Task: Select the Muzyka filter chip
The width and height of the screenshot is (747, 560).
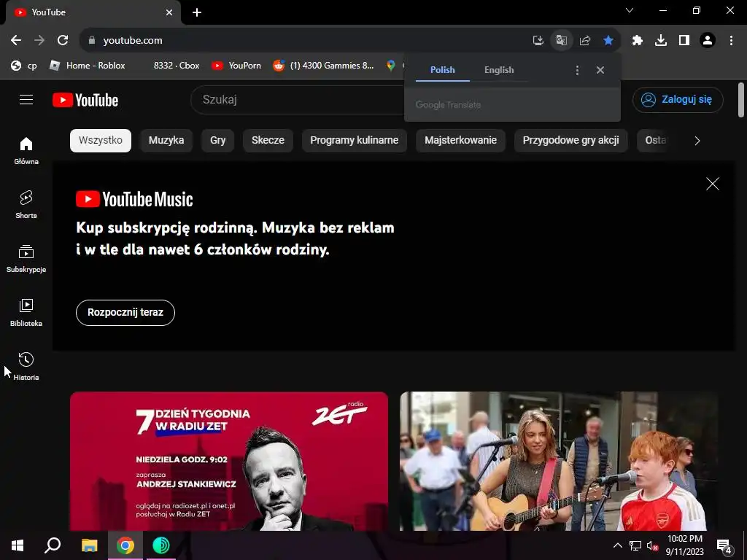Action: coord(166,141)
